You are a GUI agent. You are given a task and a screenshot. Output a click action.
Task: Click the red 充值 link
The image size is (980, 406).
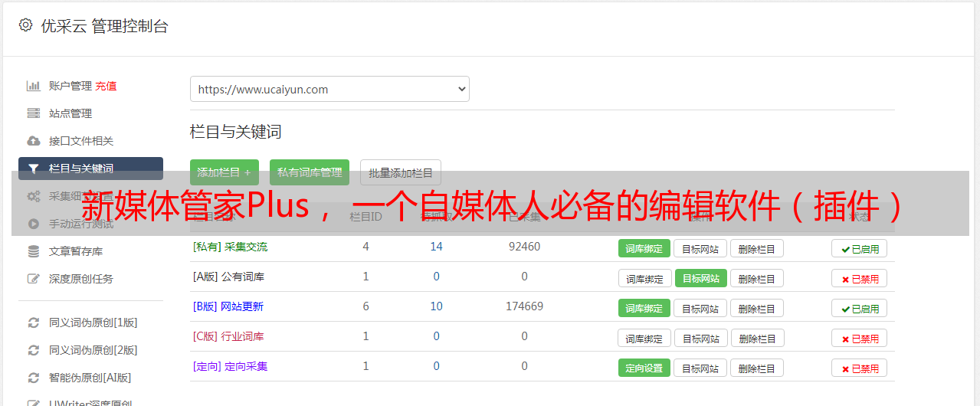pyautogui.click(x=107, y=86)
